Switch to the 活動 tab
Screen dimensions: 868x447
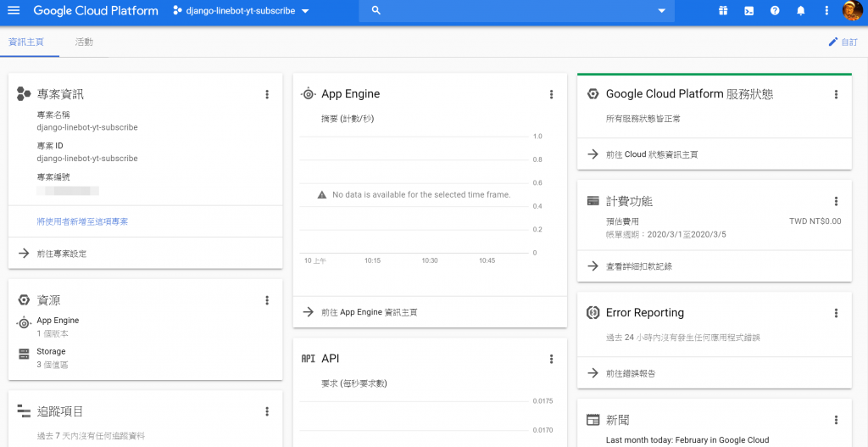pyautogui.click(x=84, y=42)
